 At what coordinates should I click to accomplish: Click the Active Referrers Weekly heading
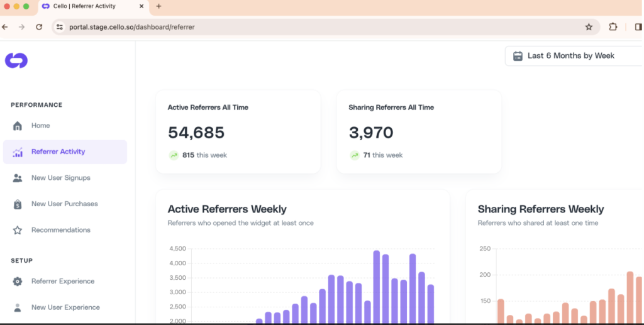coord(227,209)
